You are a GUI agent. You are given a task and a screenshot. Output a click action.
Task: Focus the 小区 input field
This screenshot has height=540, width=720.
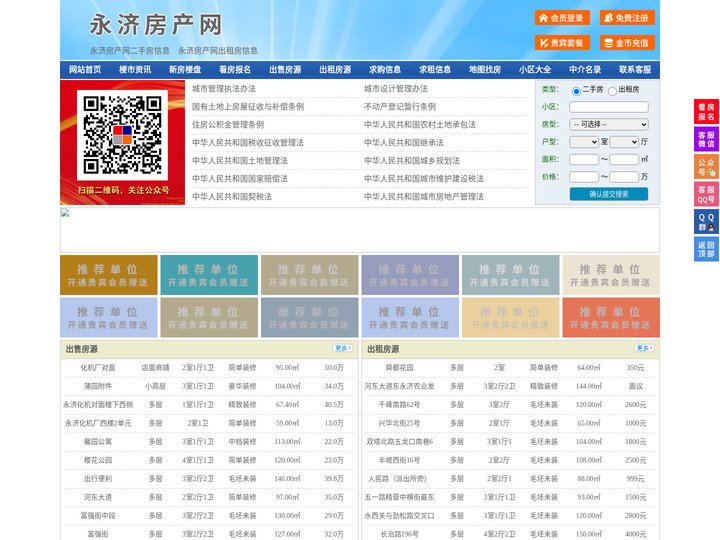[x=609, y=107]
